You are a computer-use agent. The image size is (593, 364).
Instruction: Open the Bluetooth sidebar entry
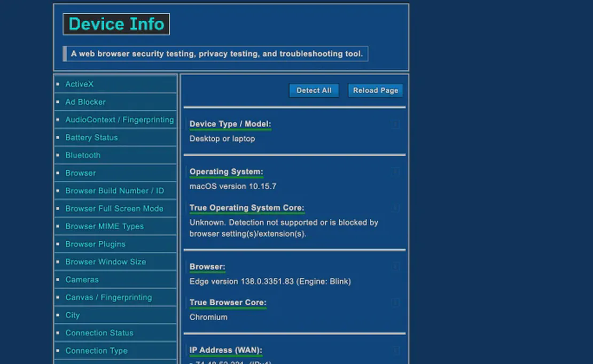point(82,155)
